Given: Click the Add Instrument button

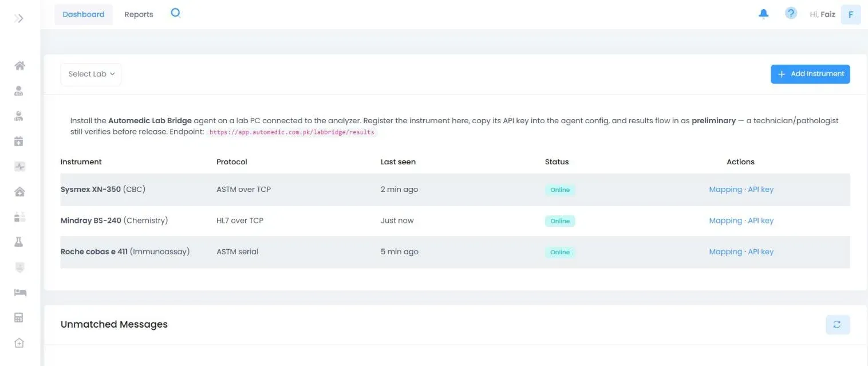Looking at the screenshot, I should point(810,74).
